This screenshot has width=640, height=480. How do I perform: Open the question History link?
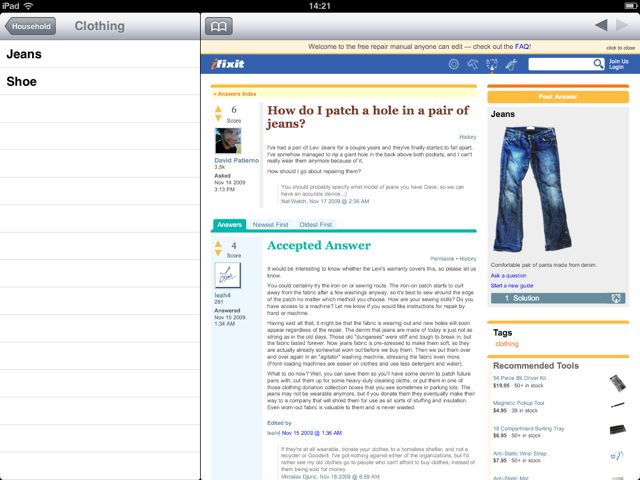(x=468, y=137)
